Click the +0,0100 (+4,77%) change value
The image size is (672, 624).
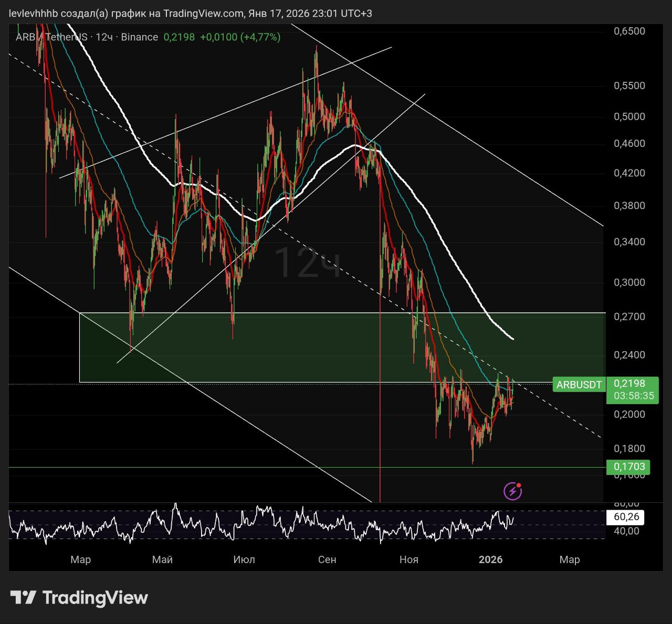240,37
